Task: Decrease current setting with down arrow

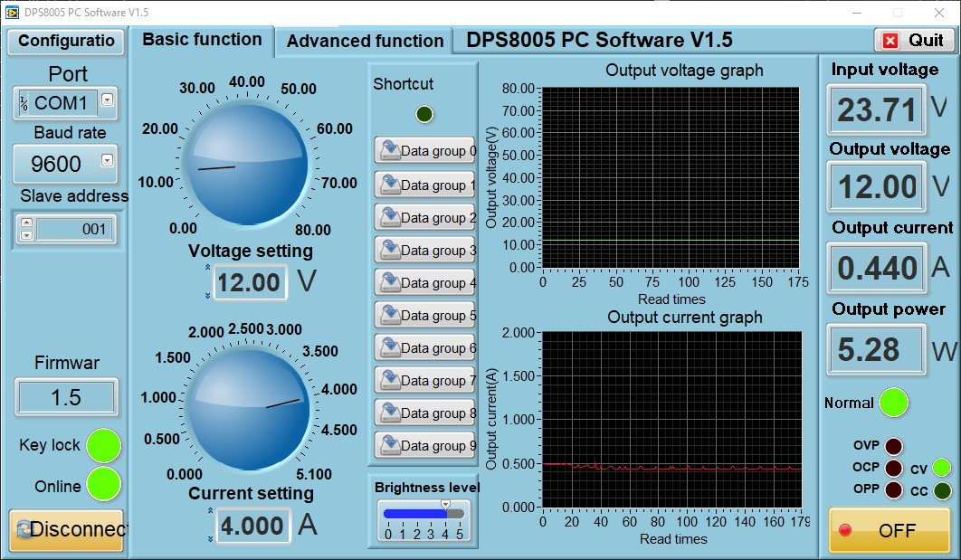Action: 210,538
